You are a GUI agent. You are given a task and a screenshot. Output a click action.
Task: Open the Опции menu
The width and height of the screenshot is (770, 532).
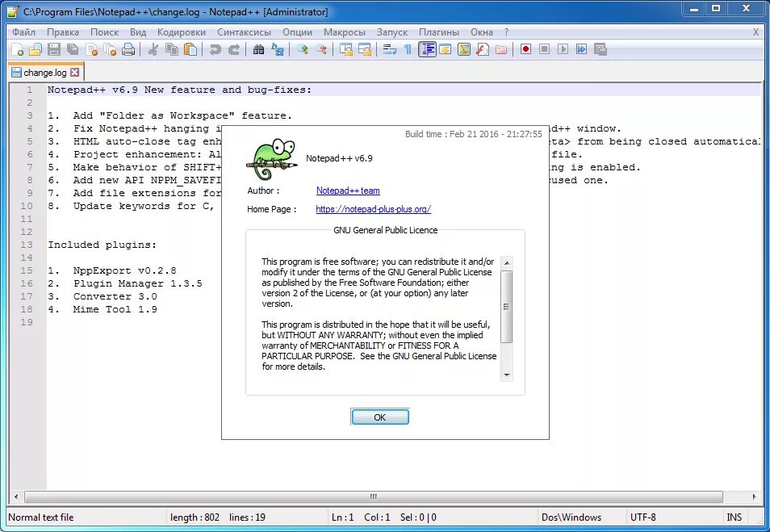pyautogui.click(x=297, y=32)
